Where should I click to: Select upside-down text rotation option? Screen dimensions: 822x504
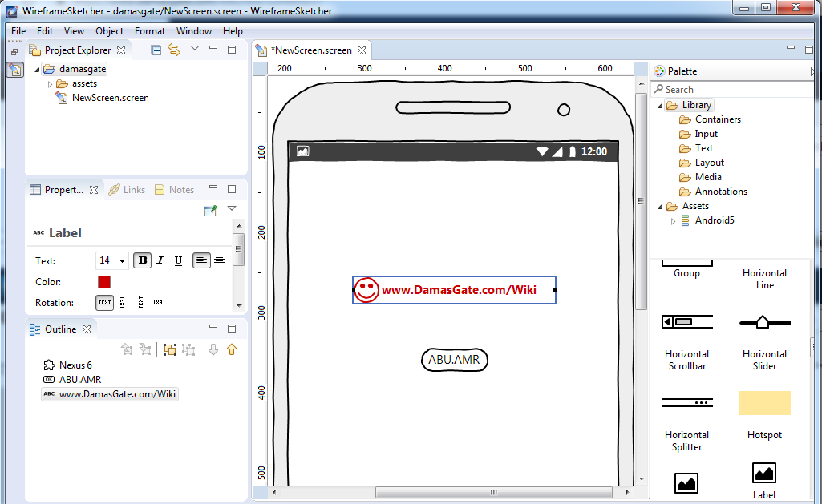click(159, 302)
